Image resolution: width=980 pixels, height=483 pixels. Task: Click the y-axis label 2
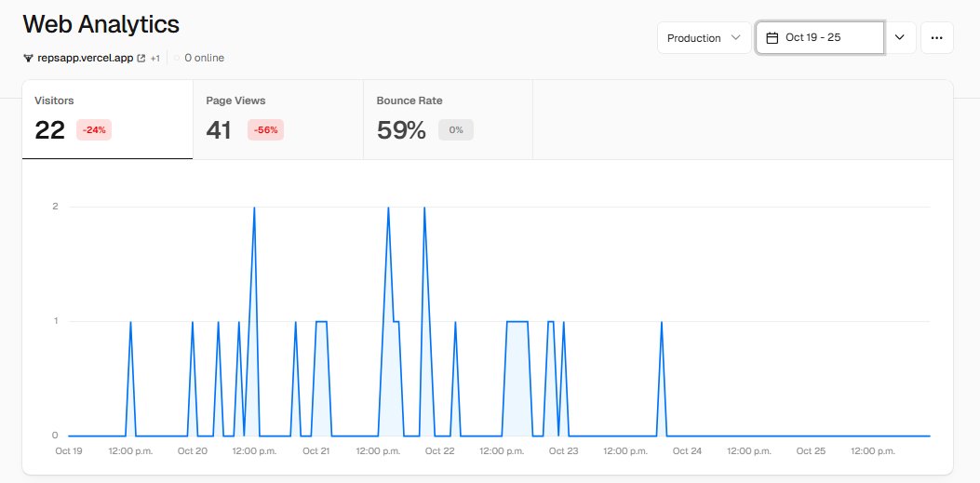[55, 207]
